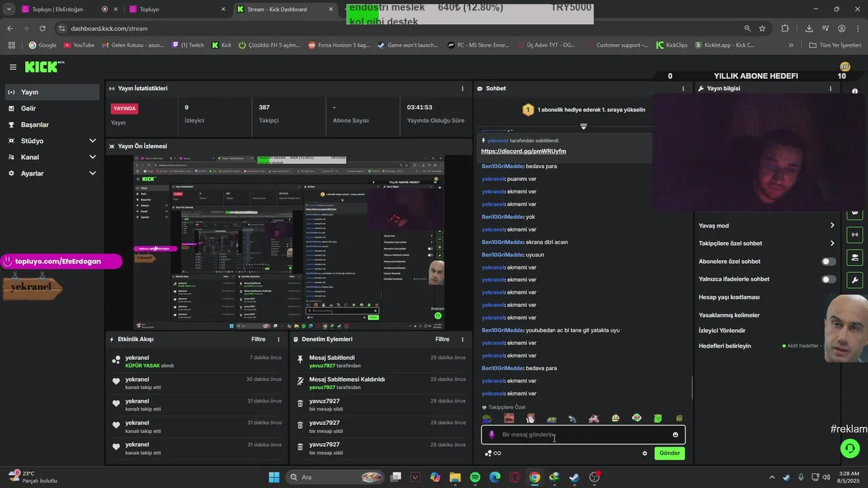Click the stream preview thumbnail
Screen dimensions: 868x488
pyautogui.click(x=288, y=243)
